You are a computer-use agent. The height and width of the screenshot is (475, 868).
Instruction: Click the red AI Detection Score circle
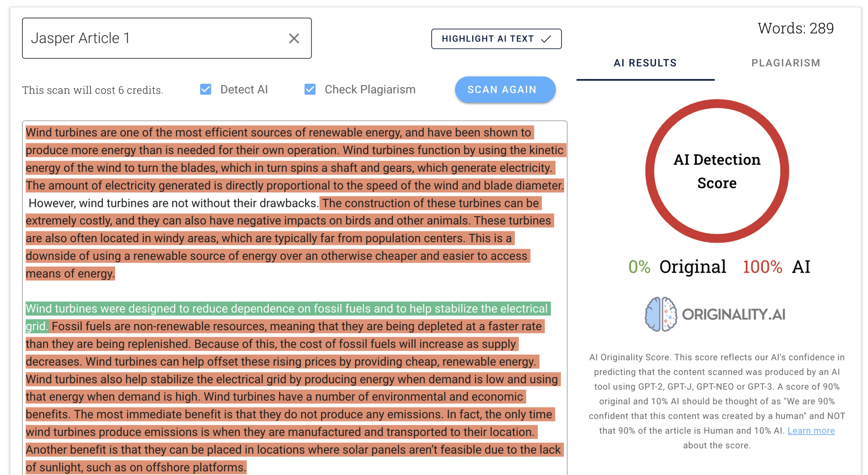pos(716,171)
